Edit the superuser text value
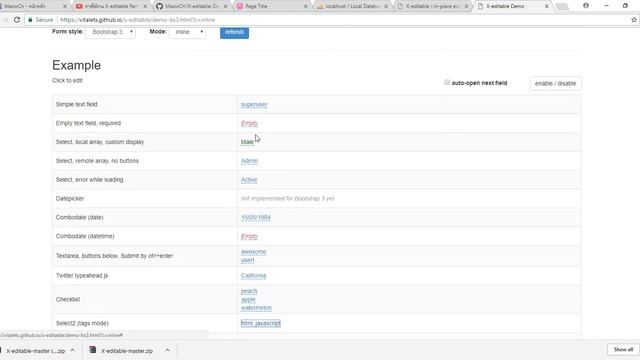Screen dimensions: 640x360 [254, 104]
